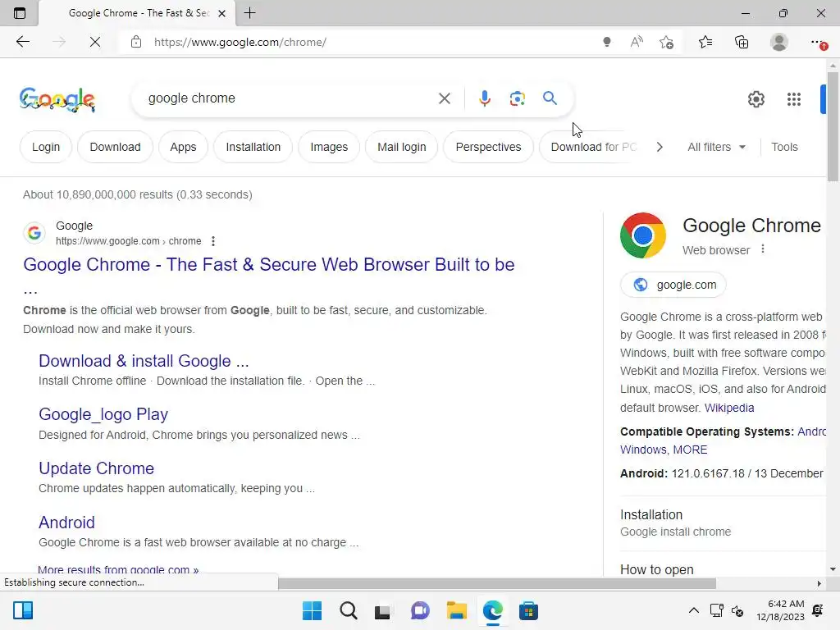Open More results from google.com
The height and width of the screenshot is (630, 840).
[x=118, y=569]
